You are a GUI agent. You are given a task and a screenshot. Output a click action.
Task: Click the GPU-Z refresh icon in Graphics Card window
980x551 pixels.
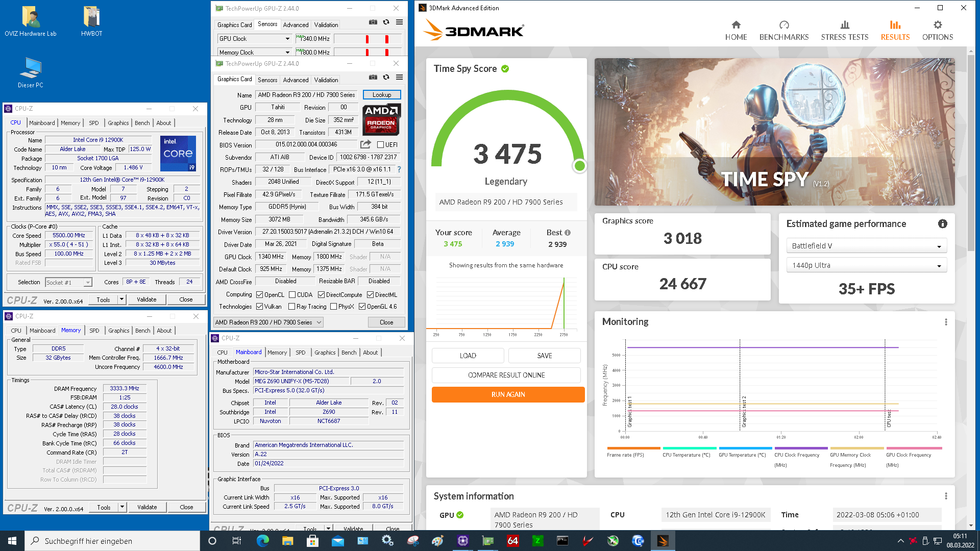click(x=386, y=77)
